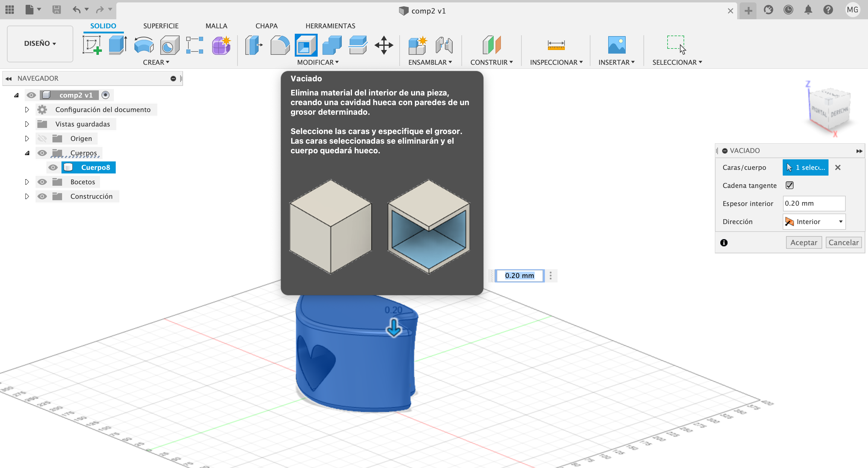This screenshot has height=468, width=868.
Task: Hide the Bocetos folder
Action: point(42,182)
